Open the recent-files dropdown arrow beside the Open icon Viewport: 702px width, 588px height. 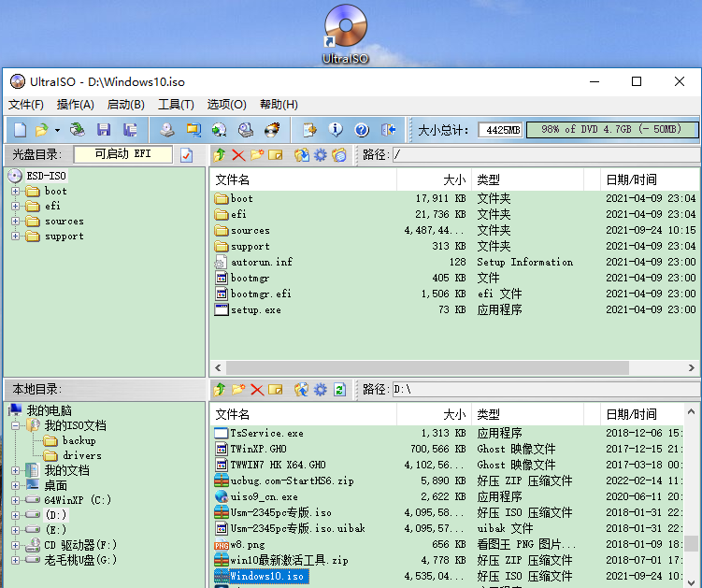click(x=57, y=130)
